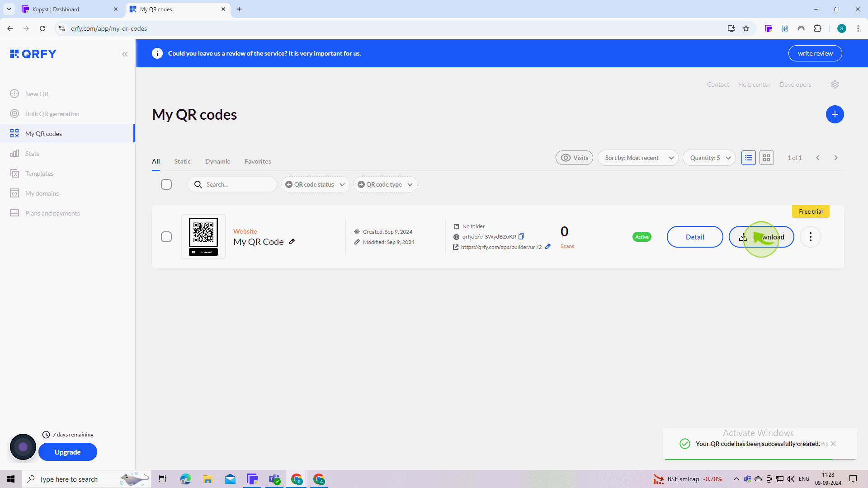The height and width of the screenshot is (488, 868).
Task: Switch to the Dynamic tab
Action: click(x=217, y=161)
